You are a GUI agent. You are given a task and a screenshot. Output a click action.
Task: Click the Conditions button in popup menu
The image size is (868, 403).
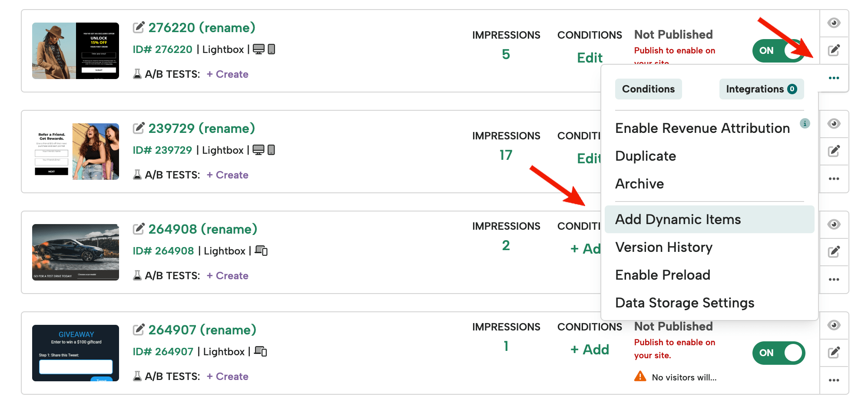point(648,89)
